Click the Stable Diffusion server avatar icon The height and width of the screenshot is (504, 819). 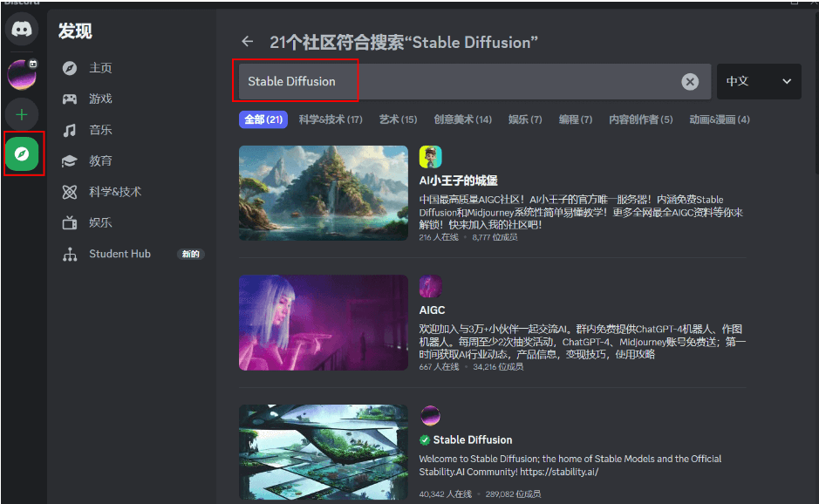(430, 416)
